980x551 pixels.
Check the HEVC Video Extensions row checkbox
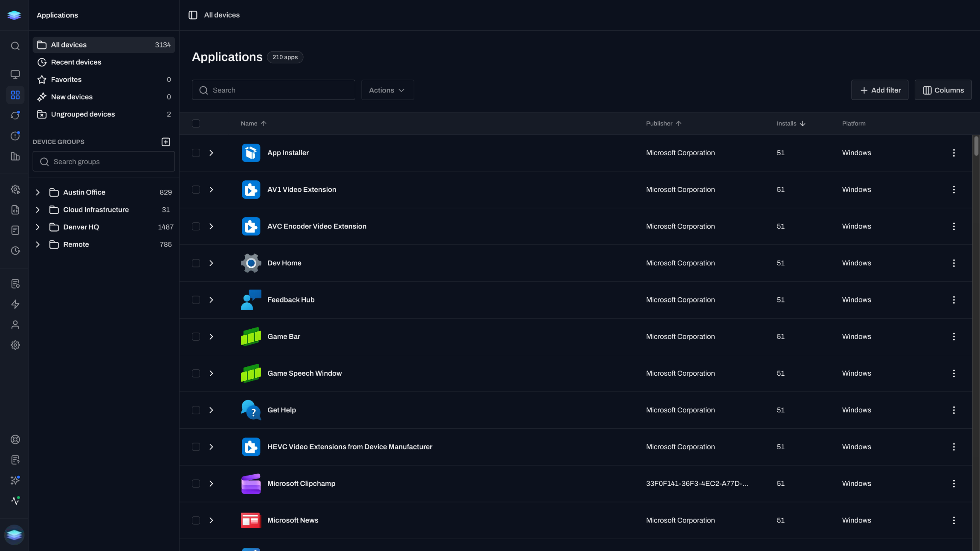coord(196,447)
